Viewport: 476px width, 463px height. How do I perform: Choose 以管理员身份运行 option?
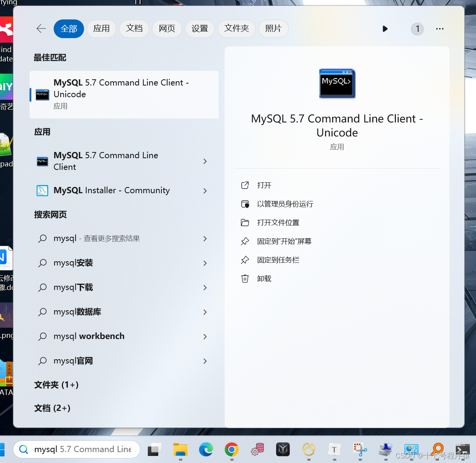(x=285, y=204)
